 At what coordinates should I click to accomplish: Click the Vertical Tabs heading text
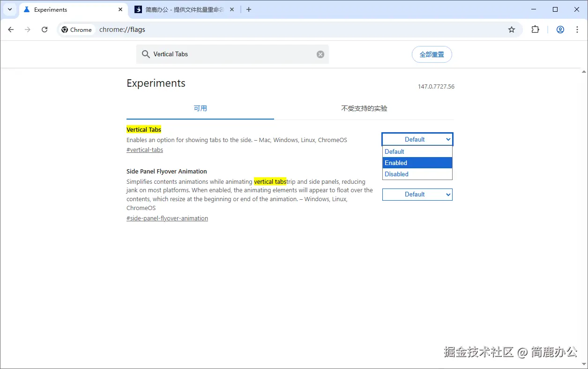pos(144,129)
